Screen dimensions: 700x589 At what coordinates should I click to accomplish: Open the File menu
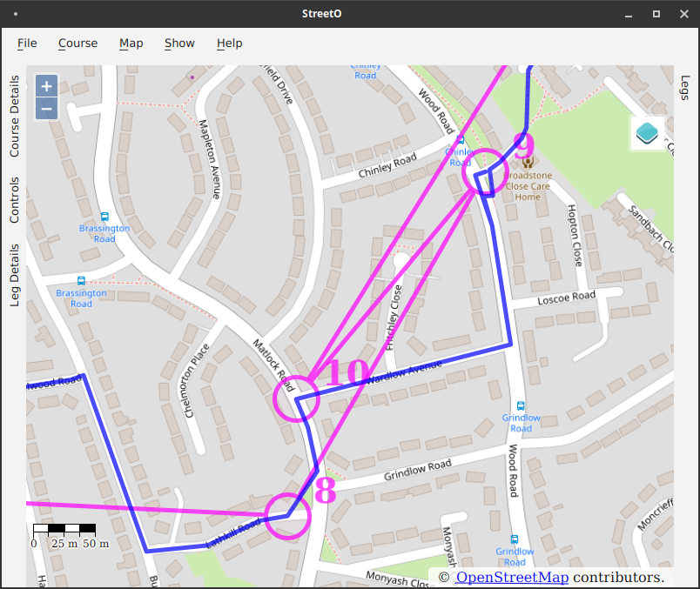tap(27, 44)
